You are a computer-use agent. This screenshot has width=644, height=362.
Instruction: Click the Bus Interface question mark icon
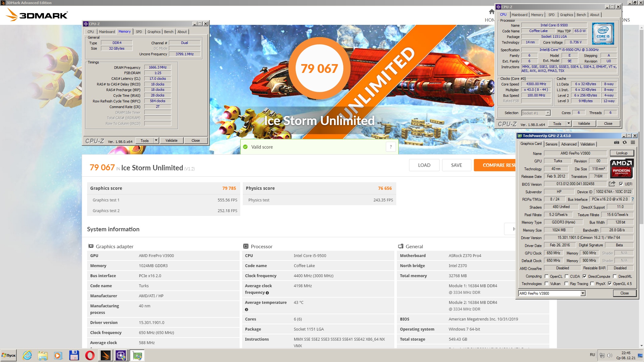point(633,199)
